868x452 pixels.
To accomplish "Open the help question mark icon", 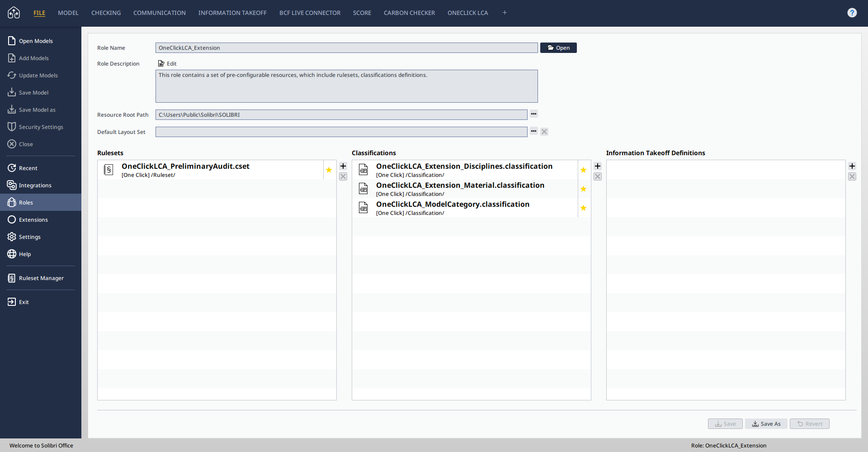I will 852,13.
